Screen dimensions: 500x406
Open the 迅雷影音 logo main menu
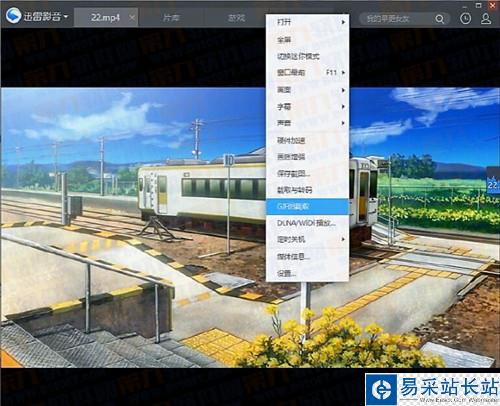pos(37,16)
